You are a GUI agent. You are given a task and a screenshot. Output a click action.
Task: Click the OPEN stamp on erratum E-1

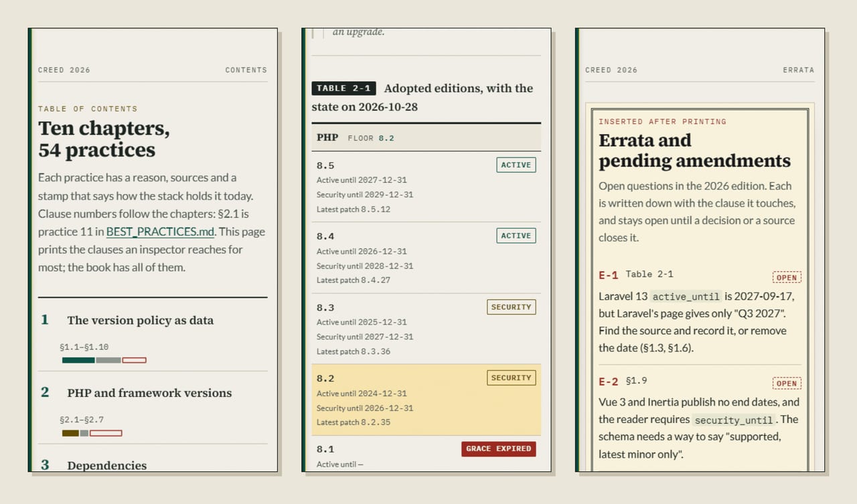point(787,278)
